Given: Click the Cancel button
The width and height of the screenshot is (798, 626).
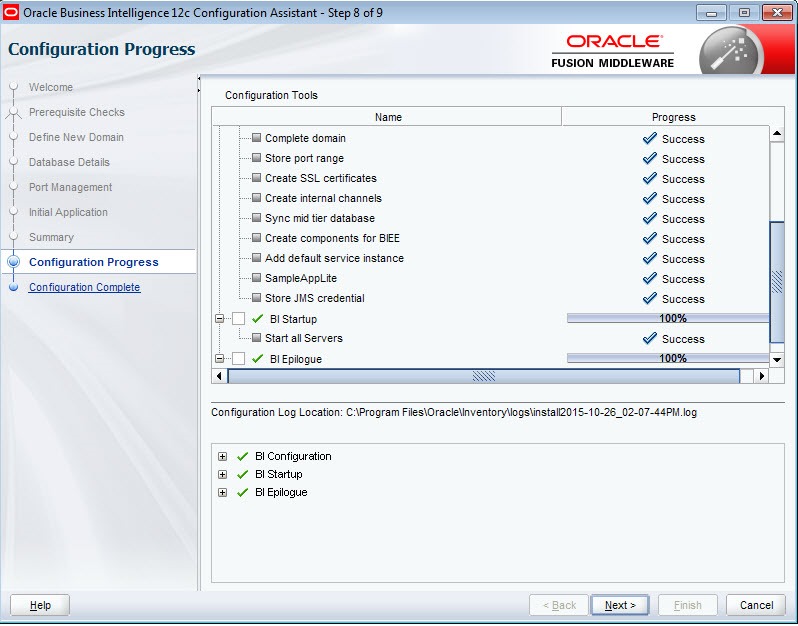Looking at the screenshot, I should pyautogui.click(x=756, y=605).
